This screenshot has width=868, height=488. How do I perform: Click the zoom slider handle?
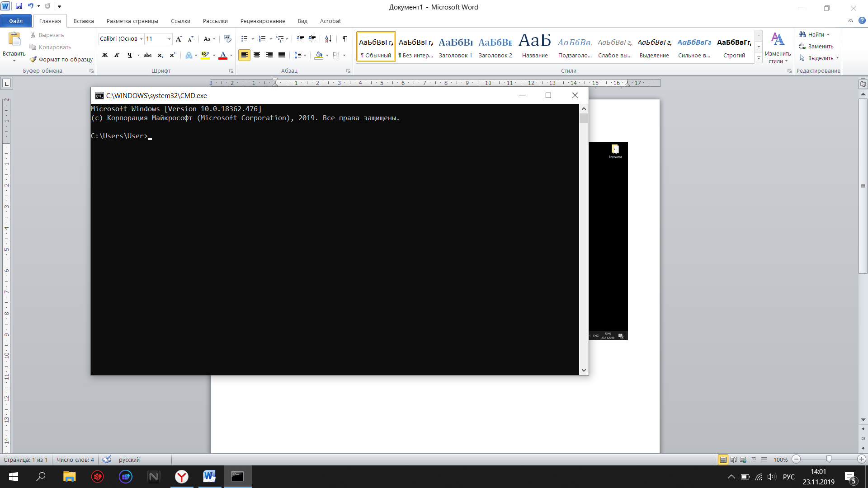tap(829, 459)
